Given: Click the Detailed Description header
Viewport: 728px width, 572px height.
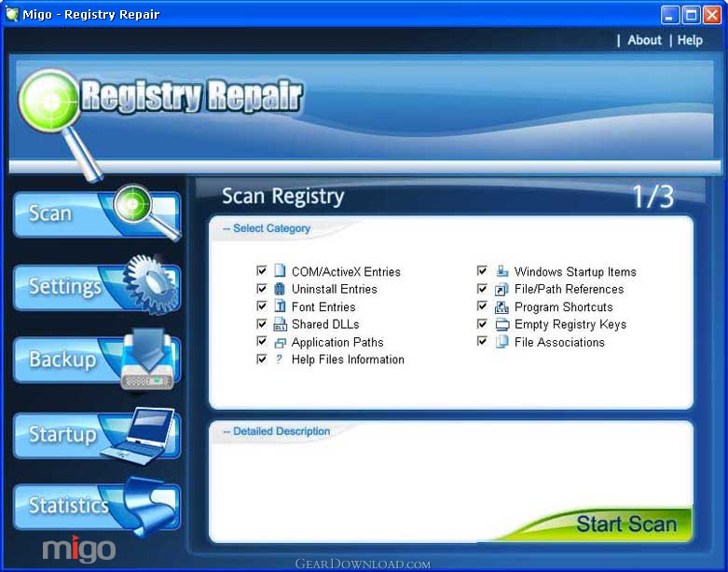Looking at the screenshot, I should click(282, 431).
